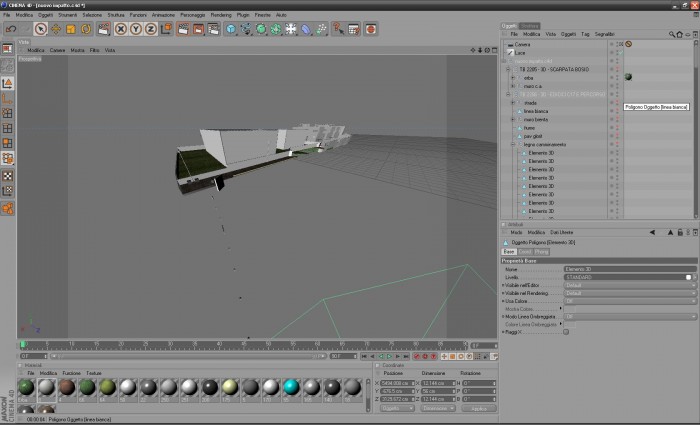Image resolution: width=700 pixels, height=425 pixels.
Task: Expand the erba object in tree
Action: (513, 78)
